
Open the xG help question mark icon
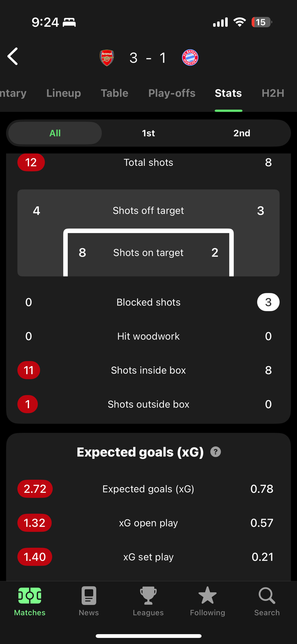click(x=216, y=452)
